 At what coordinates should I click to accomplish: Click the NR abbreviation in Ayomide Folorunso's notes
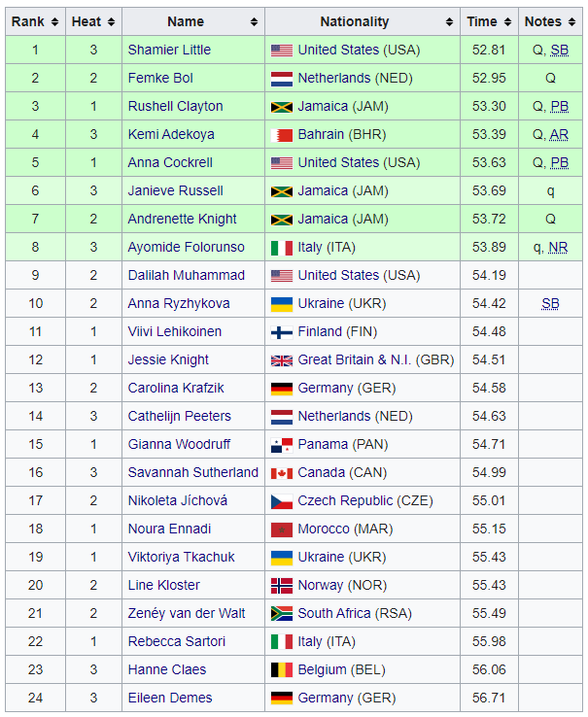point(558,248)
